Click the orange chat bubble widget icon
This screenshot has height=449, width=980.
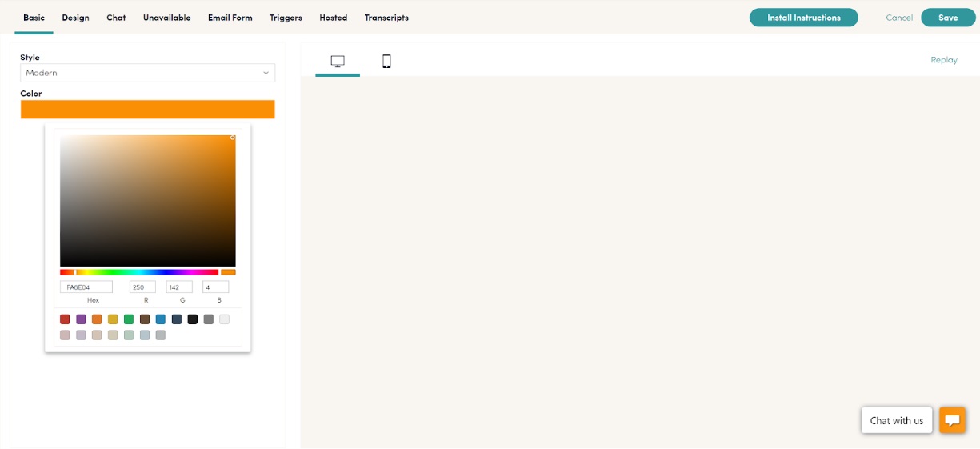click(x=952, y=420)
